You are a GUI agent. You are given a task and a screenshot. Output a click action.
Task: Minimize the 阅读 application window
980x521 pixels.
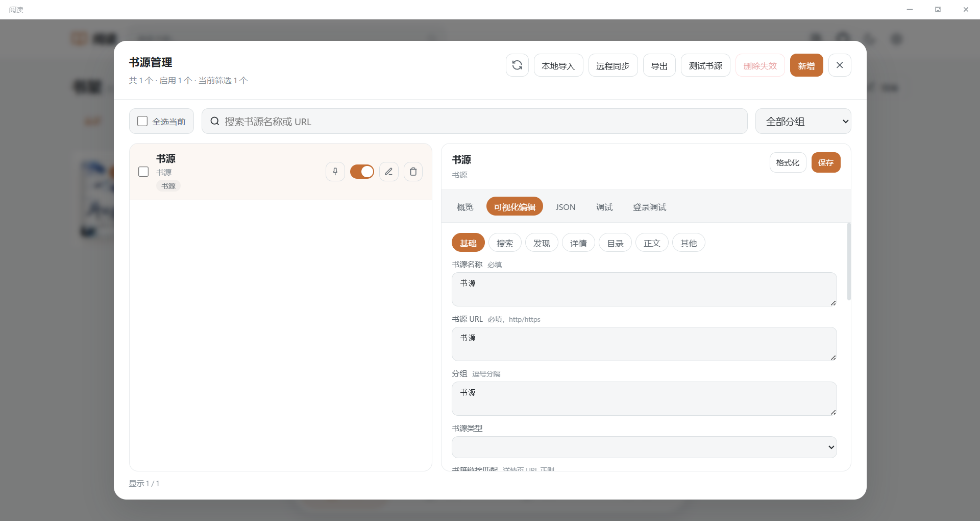(910, 9)
